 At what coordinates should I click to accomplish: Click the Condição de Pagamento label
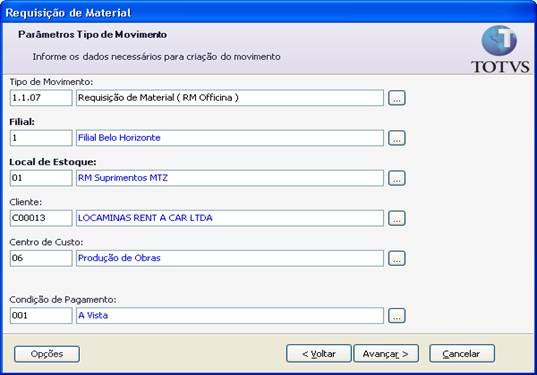coord(63,300)
